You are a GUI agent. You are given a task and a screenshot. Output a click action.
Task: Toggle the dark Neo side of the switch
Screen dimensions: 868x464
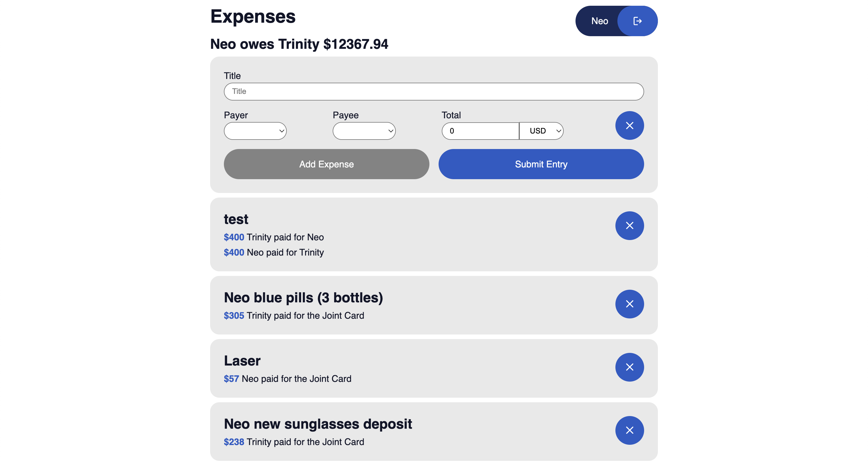point(599,21)
